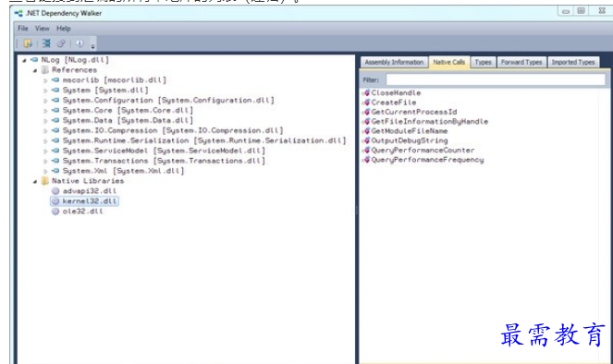Select the OutputDebugString native call text

coord(410,140)
